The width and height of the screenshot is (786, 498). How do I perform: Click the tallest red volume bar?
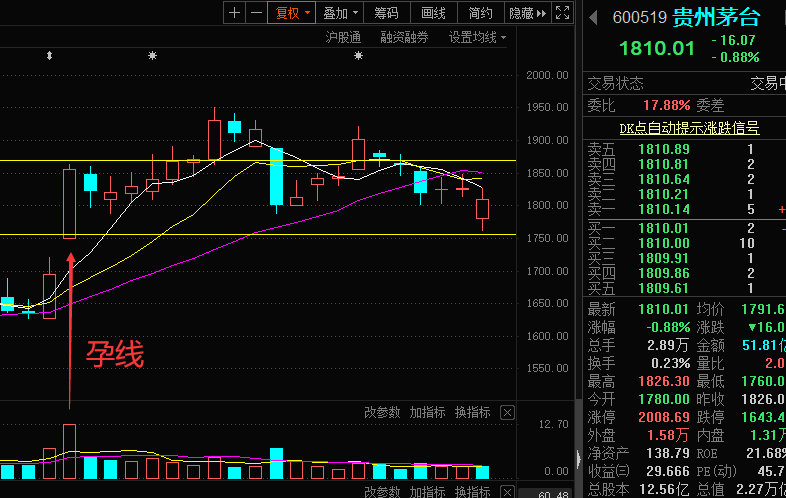(70, 451)
